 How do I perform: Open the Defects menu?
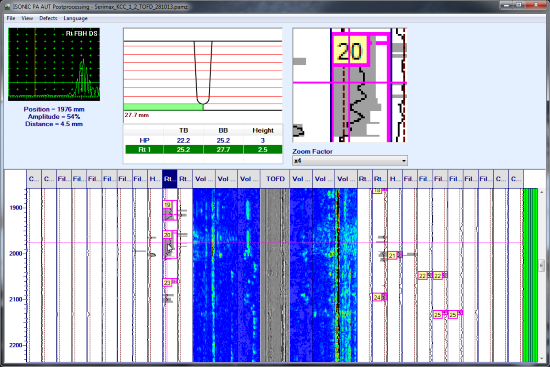pos(48,18)
